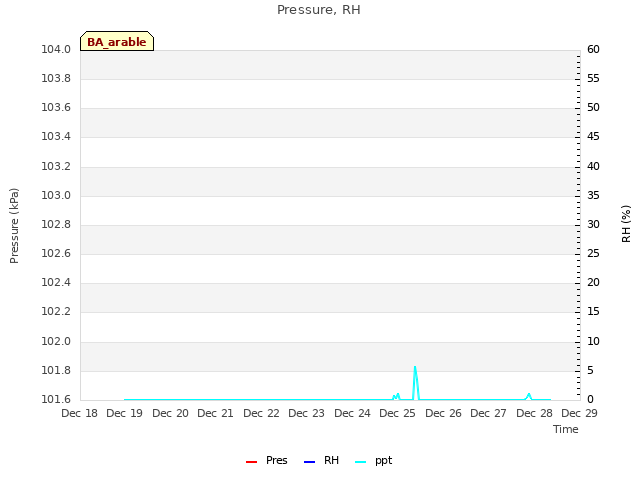Click the 50 RH axis value

tap(593, 108)
